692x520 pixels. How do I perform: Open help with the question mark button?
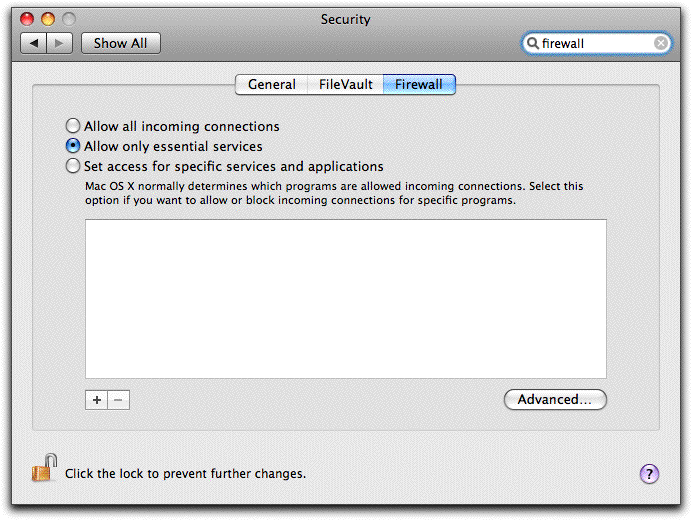pyautogui.click(x=649, y=474)
